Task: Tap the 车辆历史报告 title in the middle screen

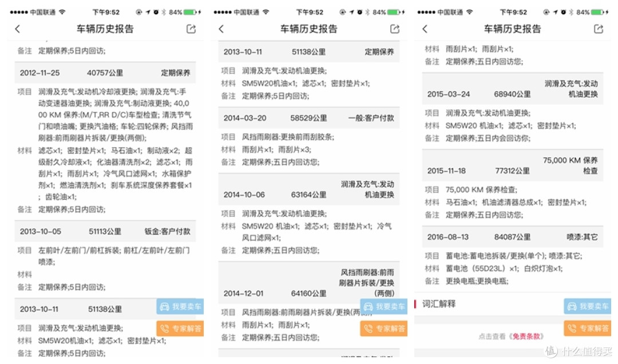Action: point(308,29)
